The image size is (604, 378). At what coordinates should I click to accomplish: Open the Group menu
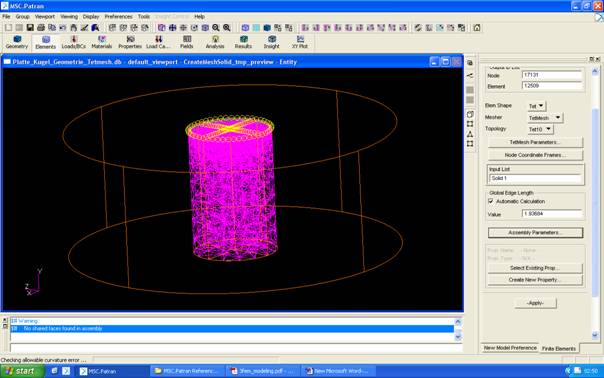click(22, 17)
